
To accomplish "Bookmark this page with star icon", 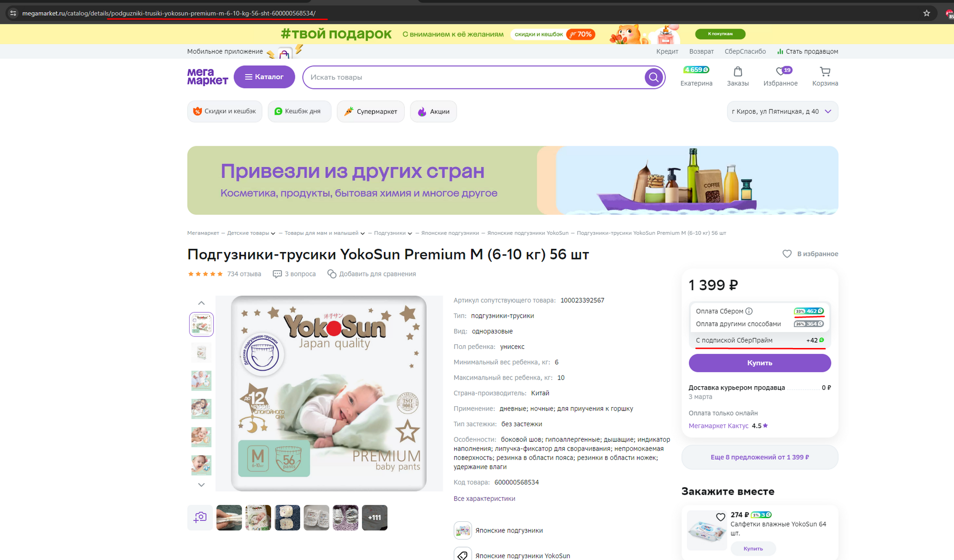I will (927, 13).
